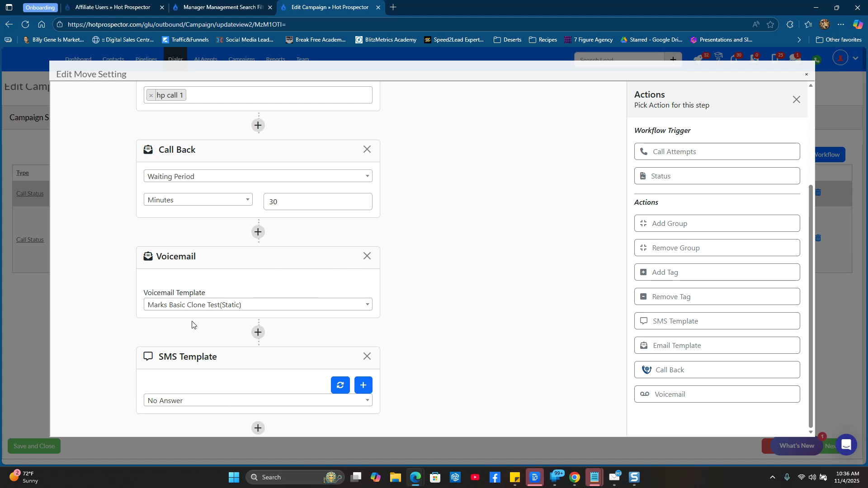
Task: Switch to the Affiliate Users browser tab
Action: pyautogui.click(x=113, y=7)
